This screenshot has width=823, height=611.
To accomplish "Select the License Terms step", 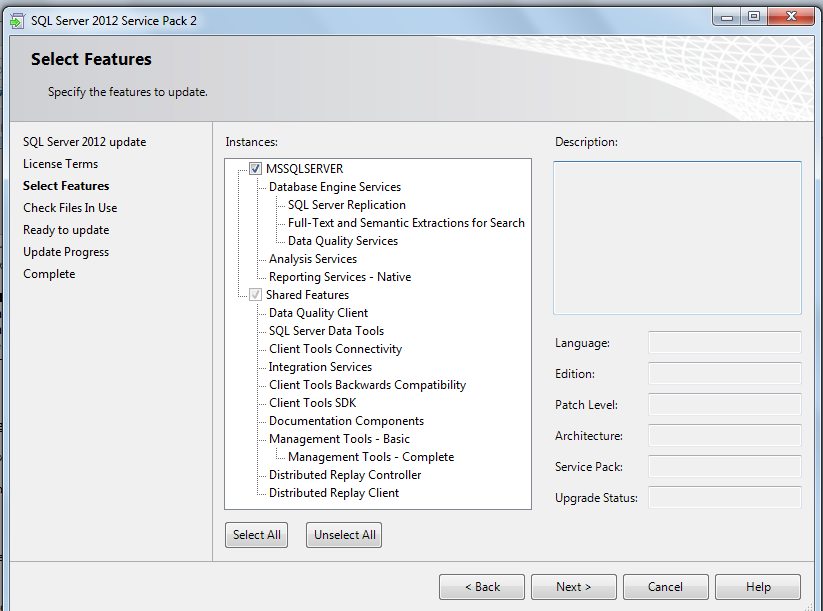I will [x=60, y=164].
